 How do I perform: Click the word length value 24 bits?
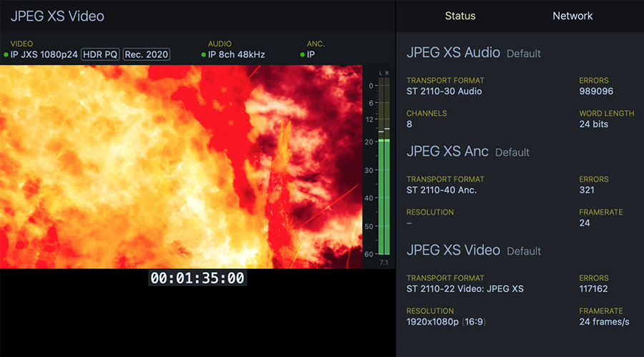[593, 124]
